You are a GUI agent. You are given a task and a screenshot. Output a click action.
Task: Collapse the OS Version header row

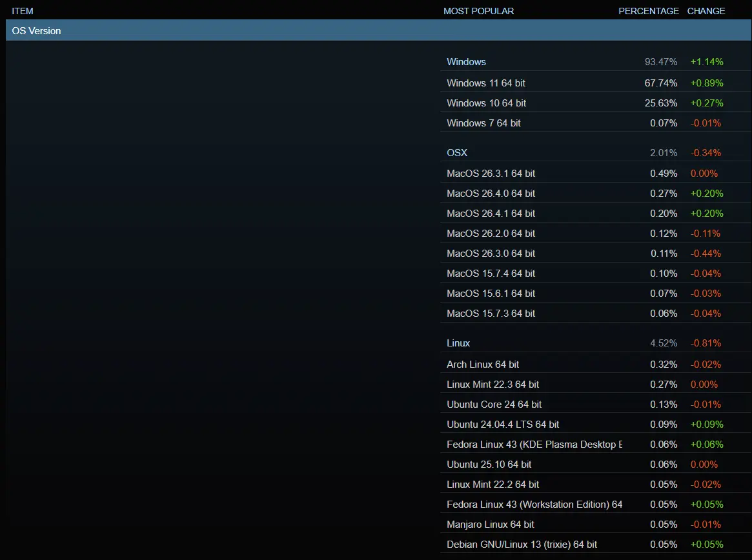378,30
